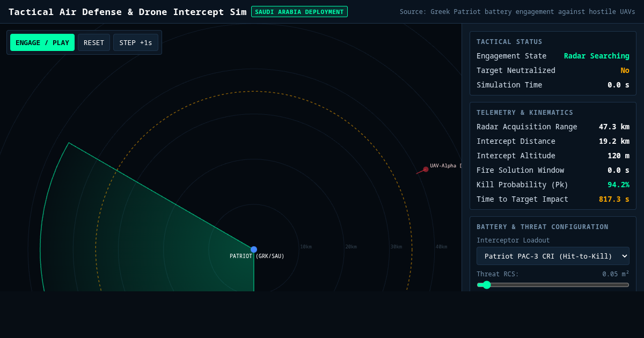Click the RESET button
This screenshot has height=338, width=644.
94,42
